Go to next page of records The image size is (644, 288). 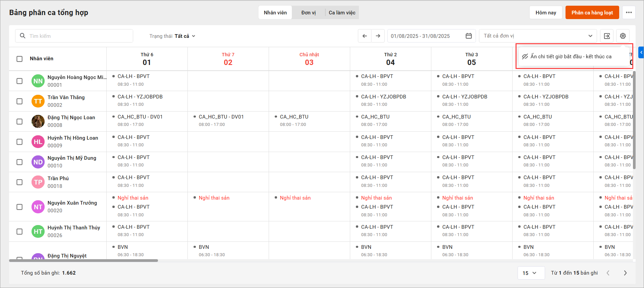coord(625,273)
